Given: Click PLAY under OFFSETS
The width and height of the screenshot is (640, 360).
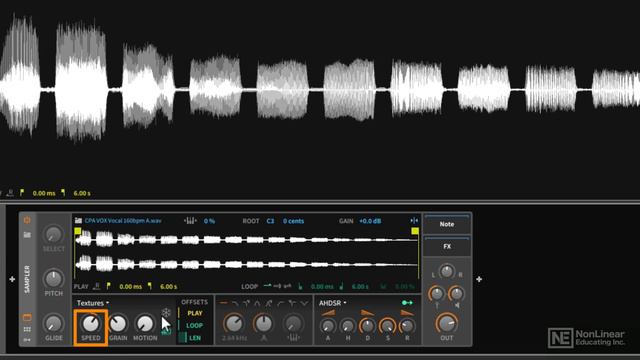Looking at the screenshot, I should pos(195,313).
